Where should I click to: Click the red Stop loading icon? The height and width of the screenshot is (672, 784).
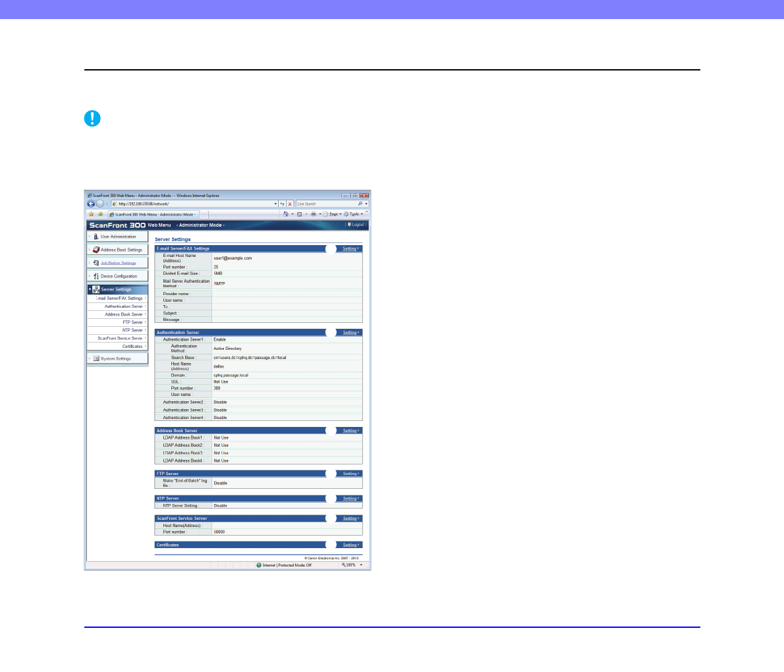(x=290, y=204)
